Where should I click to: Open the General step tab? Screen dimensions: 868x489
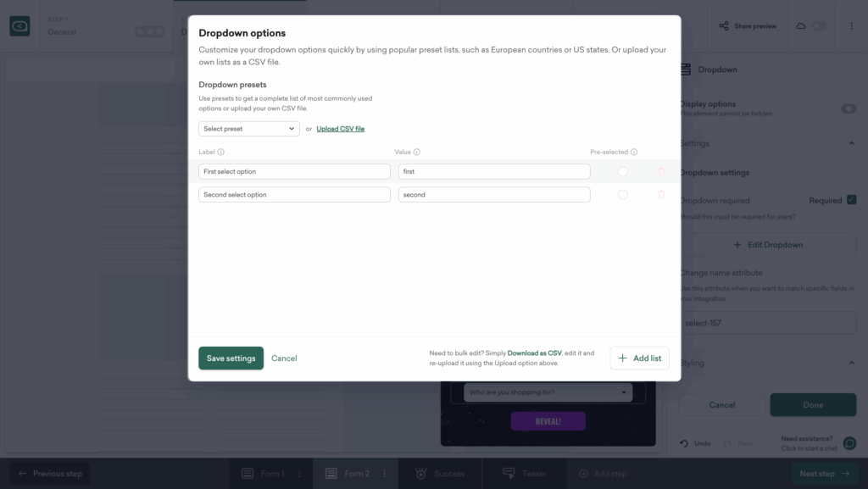point(105,26)
